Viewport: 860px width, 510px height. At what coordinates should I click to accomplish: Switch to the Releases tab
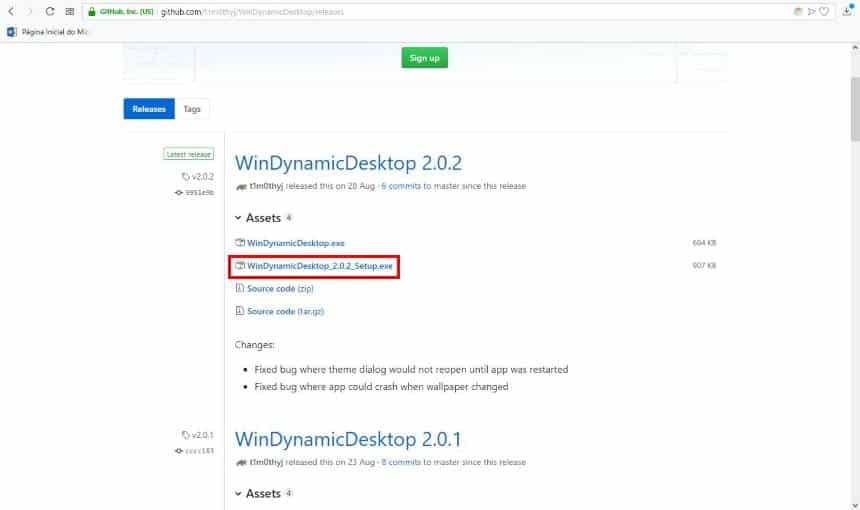coord(149,109)
